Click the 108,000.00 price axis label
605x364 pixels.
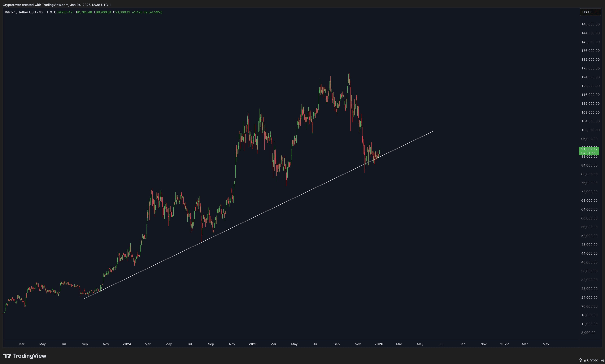tap(590, 112)
